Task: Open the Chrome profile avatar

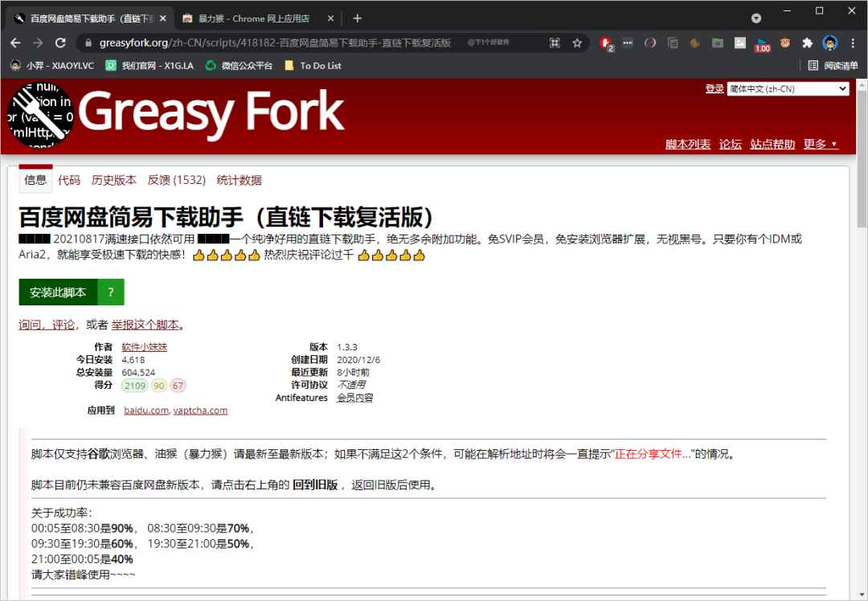Action: tap(829, 43)
